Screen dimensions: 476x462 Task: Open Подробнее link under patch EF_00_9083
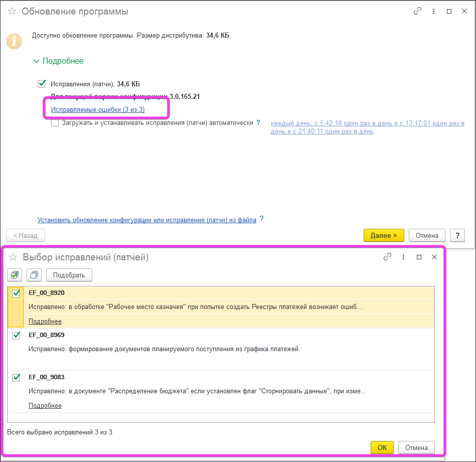pyautogui.click(x=45, y=405)
